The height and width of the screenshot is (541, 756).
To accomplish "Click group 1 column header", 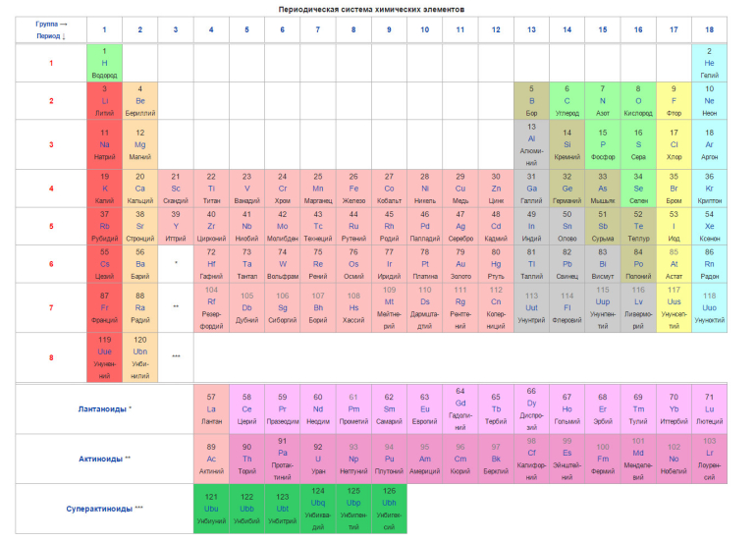I will click(x=105, y=29).
